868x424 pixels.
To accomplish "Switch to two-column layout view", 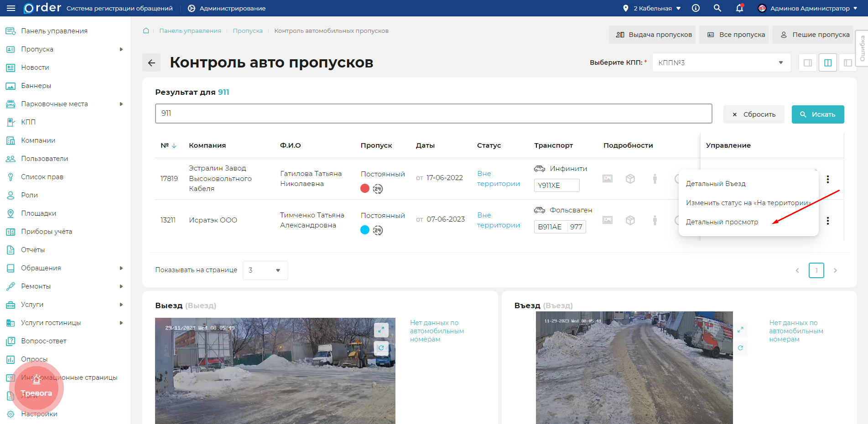I will click(827, 63).
